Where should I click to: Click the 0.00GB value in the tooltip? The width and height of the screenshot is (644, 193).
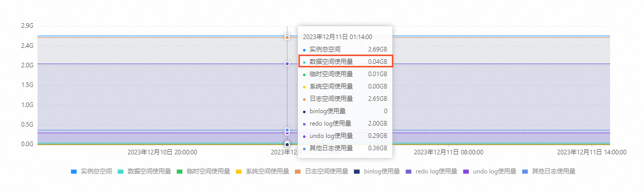point(377,86)
